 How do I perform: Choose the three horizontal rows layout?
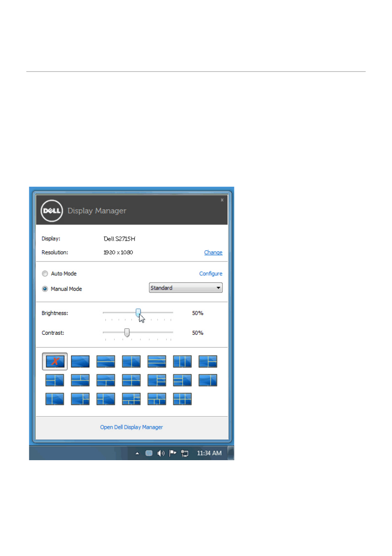click(157, 361)
